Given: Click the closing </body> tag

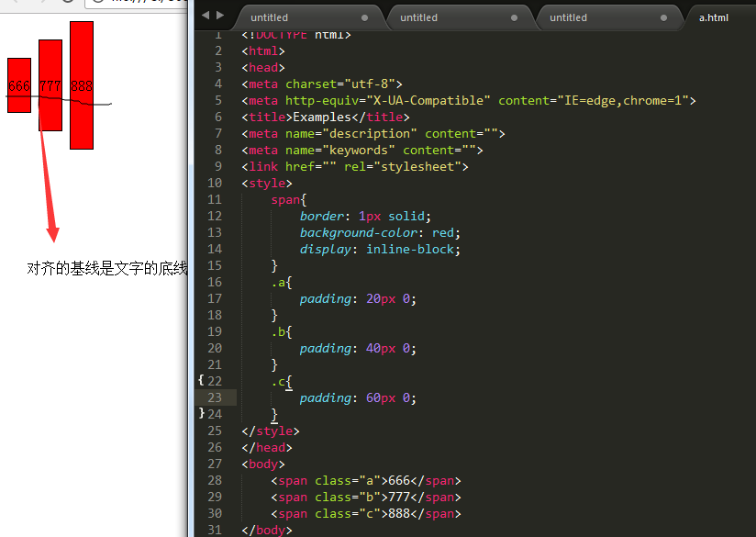Looking at the screenshot, I should pos(267,530).
